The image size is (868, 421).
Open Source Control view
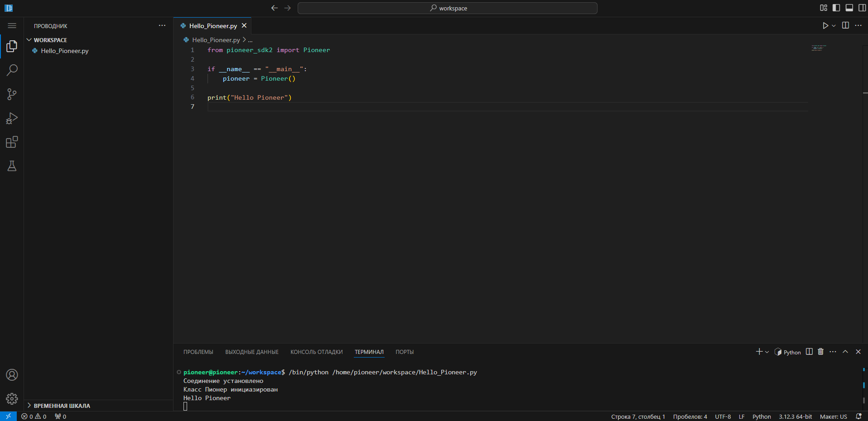coord(12,94)
